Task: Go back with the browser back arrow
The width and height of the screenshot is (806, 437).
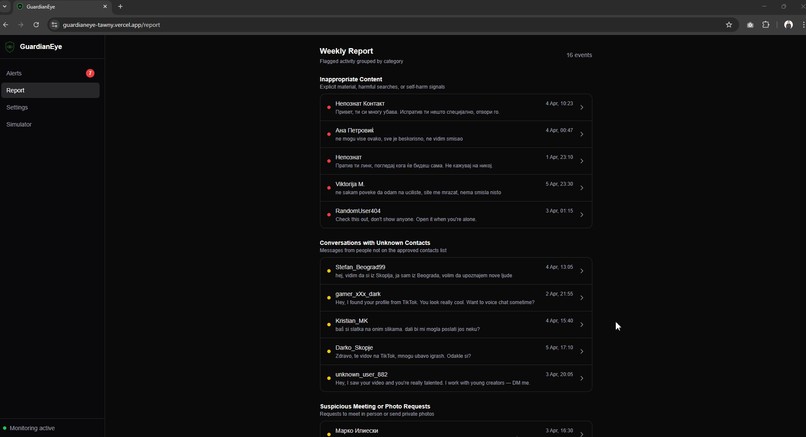Action: (6, 25)
